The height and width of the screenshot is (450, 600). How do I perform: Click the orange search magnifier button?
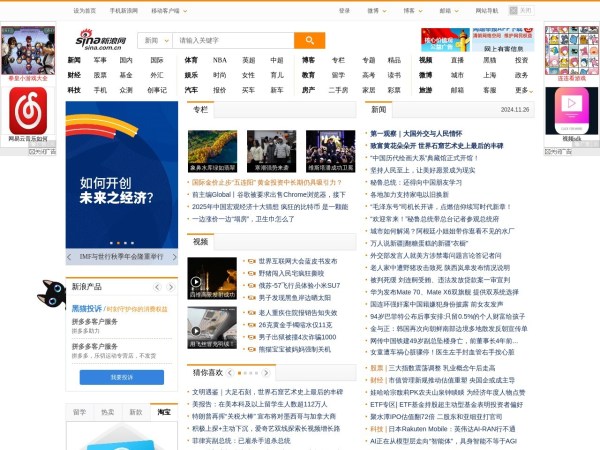point(311,41)
